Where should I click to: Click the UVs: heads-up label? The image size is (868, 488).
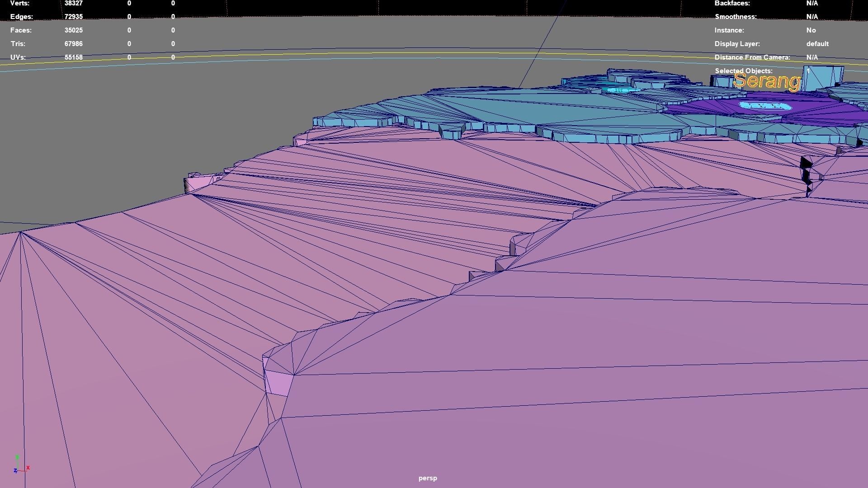18,57
